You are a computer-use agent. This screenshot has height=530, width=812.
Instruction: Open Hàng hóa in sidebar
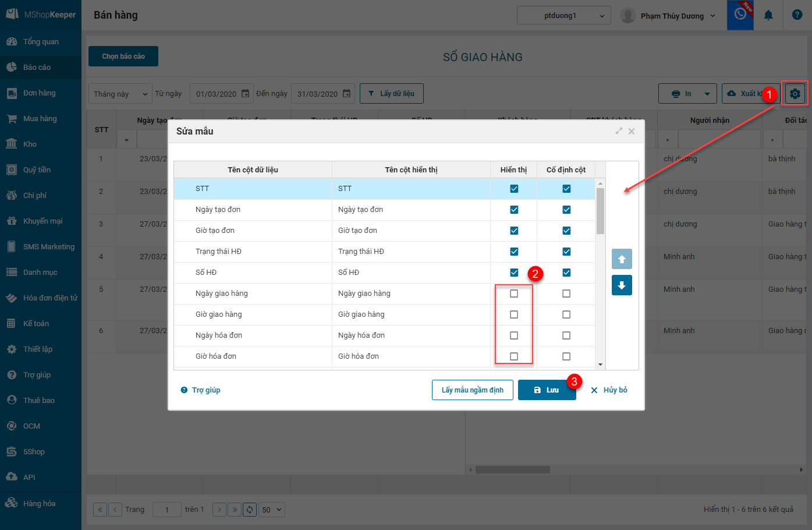pos(41,503)
